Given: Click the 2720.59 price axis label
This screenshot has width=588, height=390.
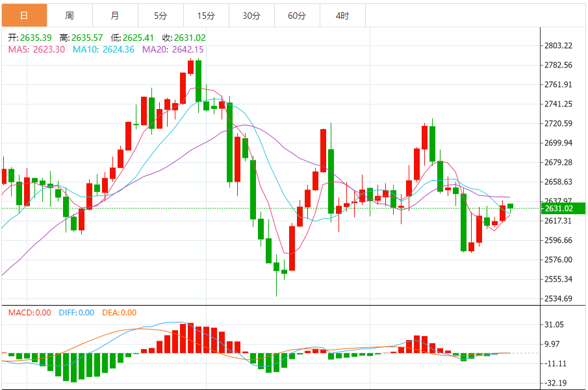Looking at the screenshot, I should (x=558, y=124).
